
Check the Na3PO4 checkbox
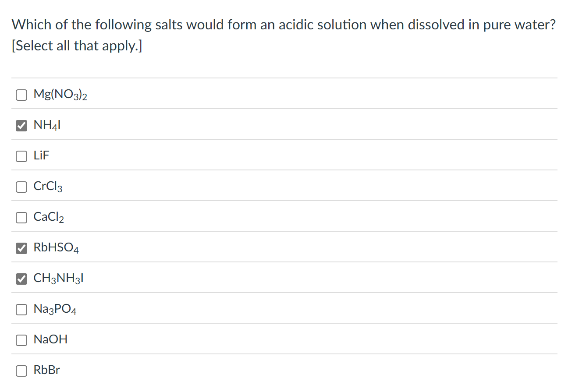[21, 309]
